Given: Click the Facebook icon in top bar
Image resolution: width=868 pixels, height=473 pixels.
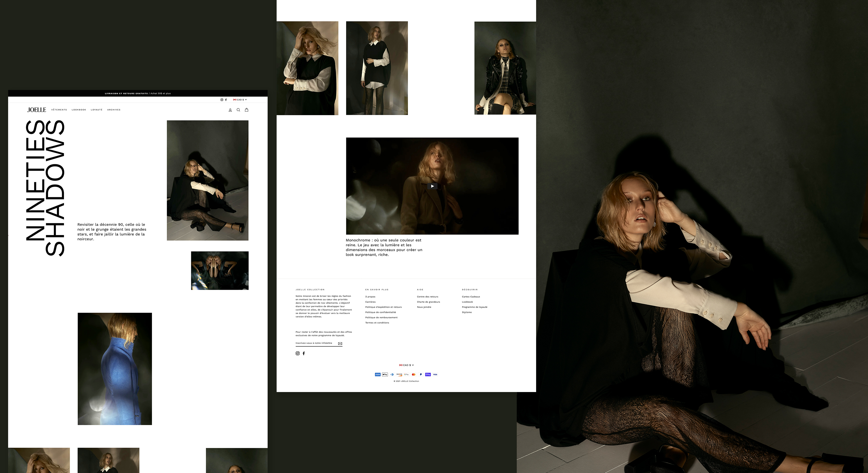Looking at the screenshot, I should 226,100.
